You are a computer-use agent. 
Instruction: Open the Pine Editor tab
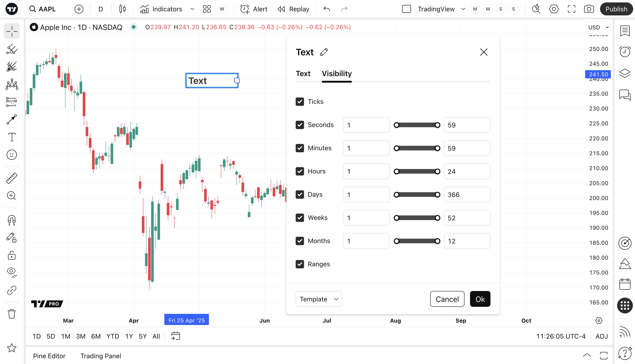click(49, 356)
